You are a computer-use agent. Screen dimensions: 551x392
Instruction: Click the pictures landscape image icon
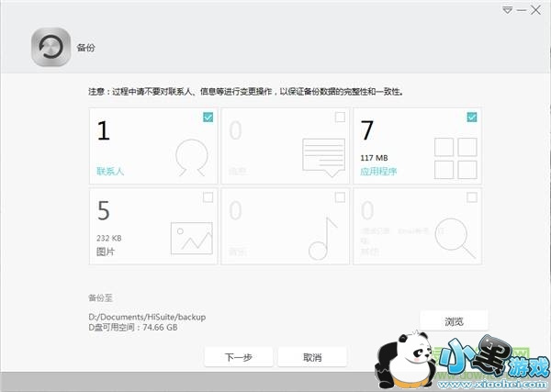coord(192,238)
